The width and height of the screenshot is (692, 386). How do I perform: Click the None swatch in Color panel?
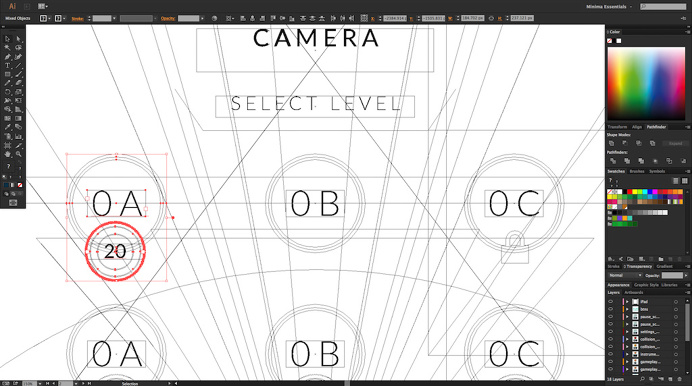tap(609, 41)
